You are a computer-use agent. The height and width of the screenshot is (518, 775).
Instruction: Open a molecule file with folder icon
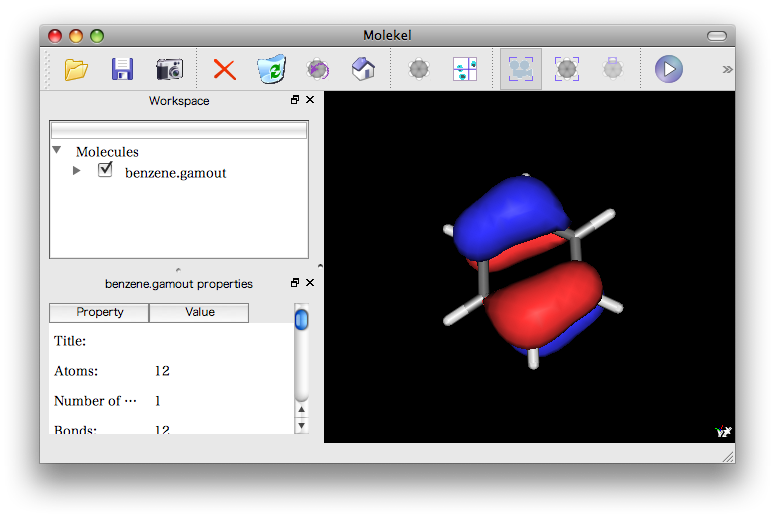76,69
